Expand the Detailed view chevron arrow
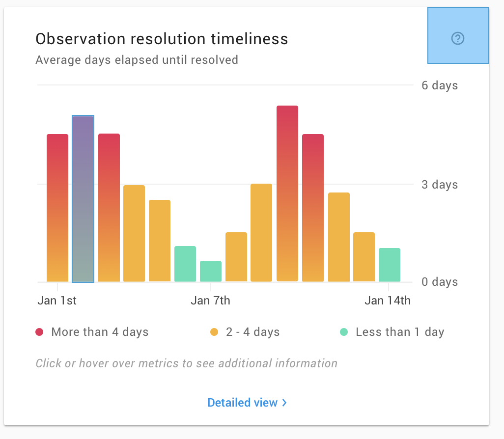This screenshot has width=504, height=439. [x=284, y=403]
